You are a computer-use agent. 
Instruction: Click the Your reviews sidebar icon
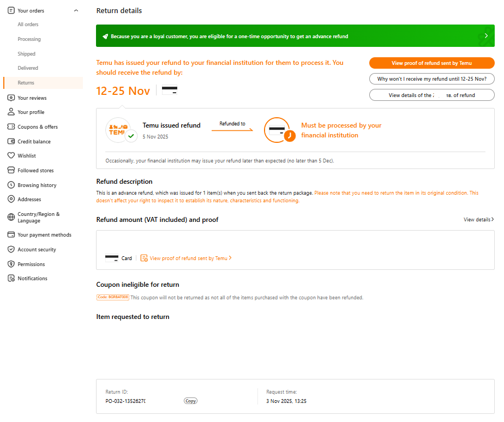tap(11, 98)
